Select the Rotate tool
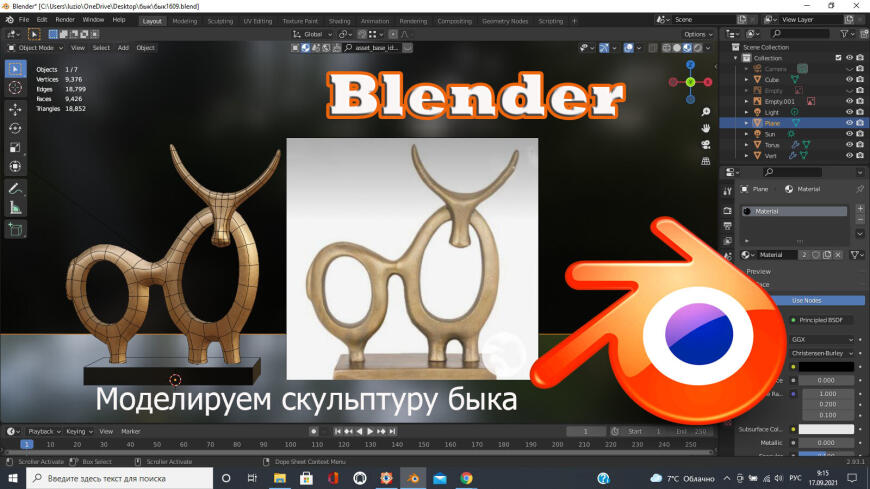Image resolution: width=870 pixels, height=489 pixels. 15,128
